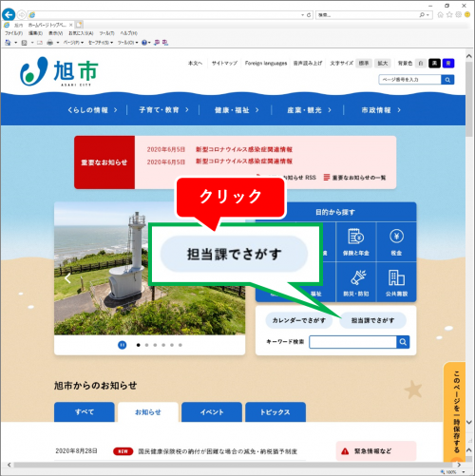The image size is (475, 476).
Task: Open the セーフティ(S) dropdown menu
Action: click(101, 43)
